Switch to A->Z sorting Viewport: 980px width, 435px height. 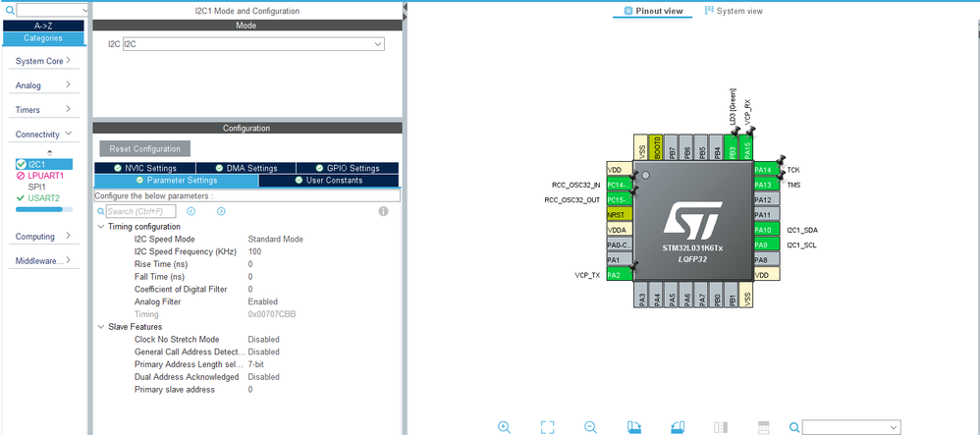pos(43,27)
